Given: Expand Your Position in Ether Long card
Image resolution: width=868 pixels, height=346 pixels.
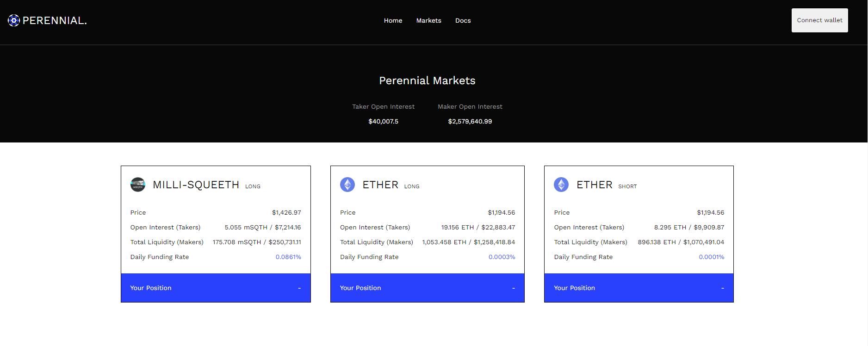Looking at the screenshot, I should click(428, 288).
